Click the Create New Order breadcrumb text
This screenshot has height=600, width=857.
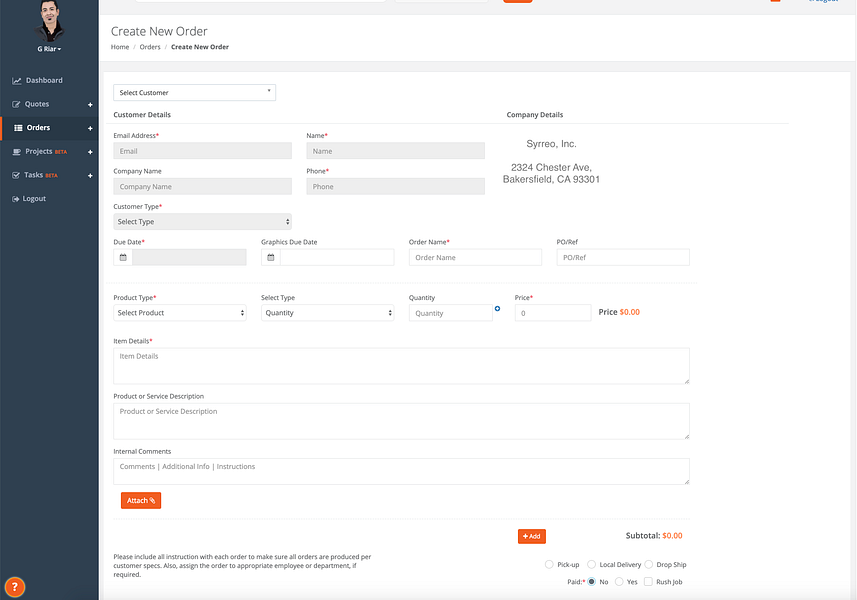pos(199,47)
